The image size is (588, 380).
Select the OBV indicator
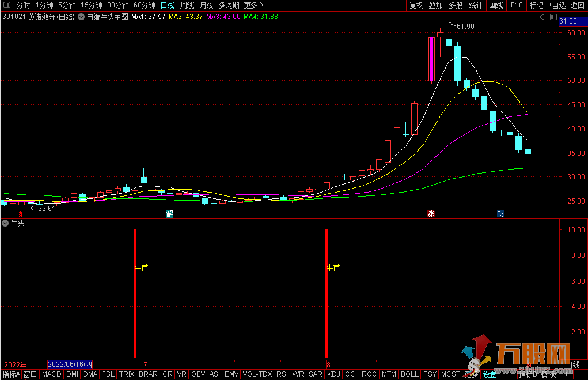click(x=198, y=374)
